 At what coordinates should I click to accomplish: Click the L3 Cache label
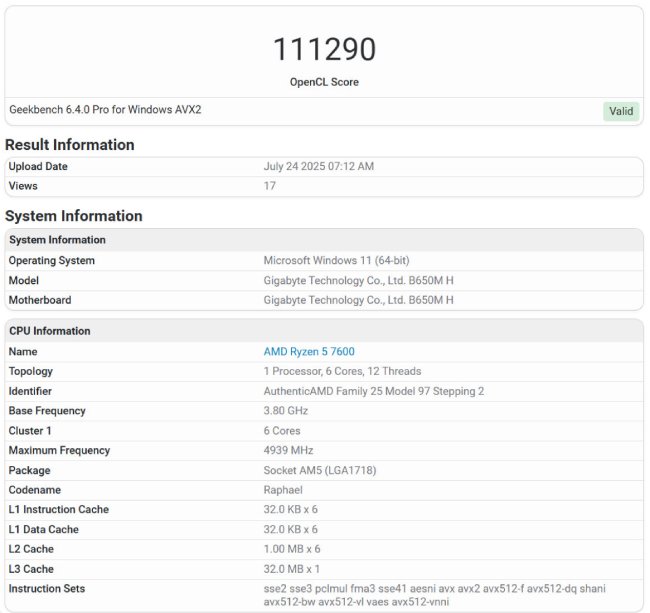(x=31, y=569)
